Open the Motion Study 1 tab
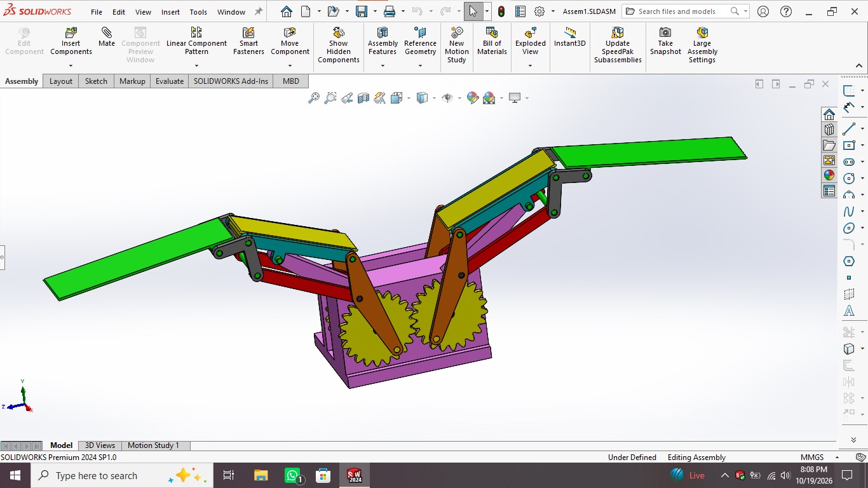This screenshot has height=488, width=868. click(153, 445)
